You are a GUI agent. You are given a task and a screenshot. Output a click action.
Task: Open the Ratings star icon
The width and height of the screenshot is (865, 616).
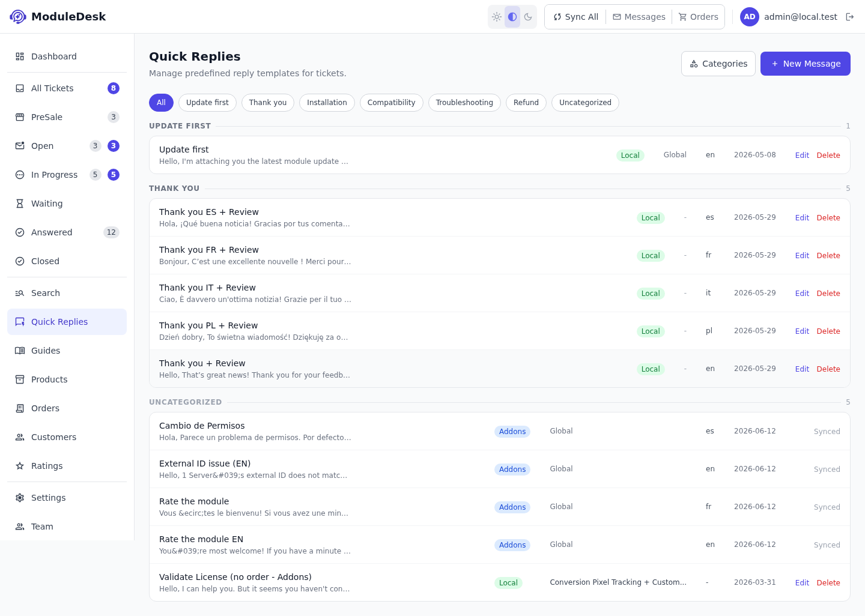click(x=20, y=466)
